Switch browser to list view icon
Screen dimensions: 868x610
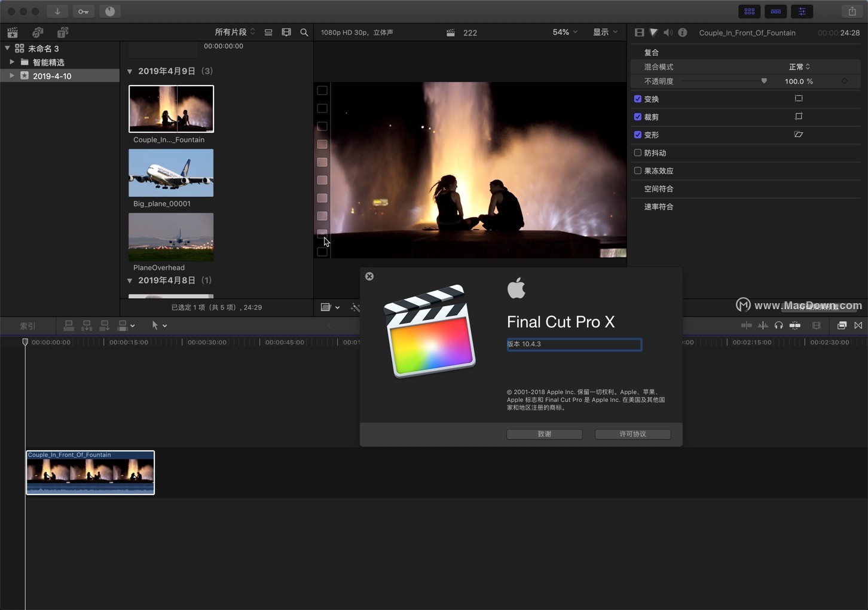[268, 32]
